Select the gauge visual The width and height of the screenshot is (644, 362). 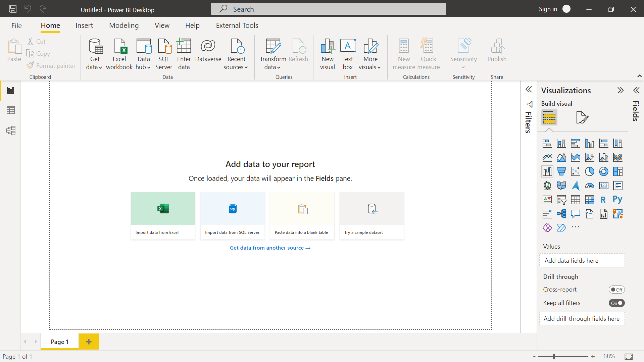590,185
